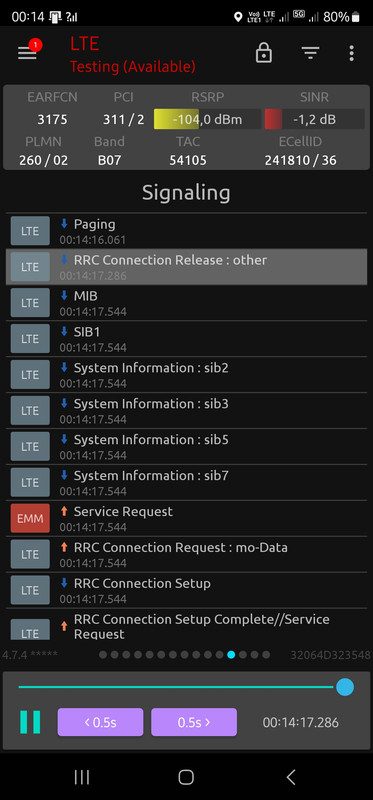
Task: Click the SINR level bar
Action: coord(314,119)
